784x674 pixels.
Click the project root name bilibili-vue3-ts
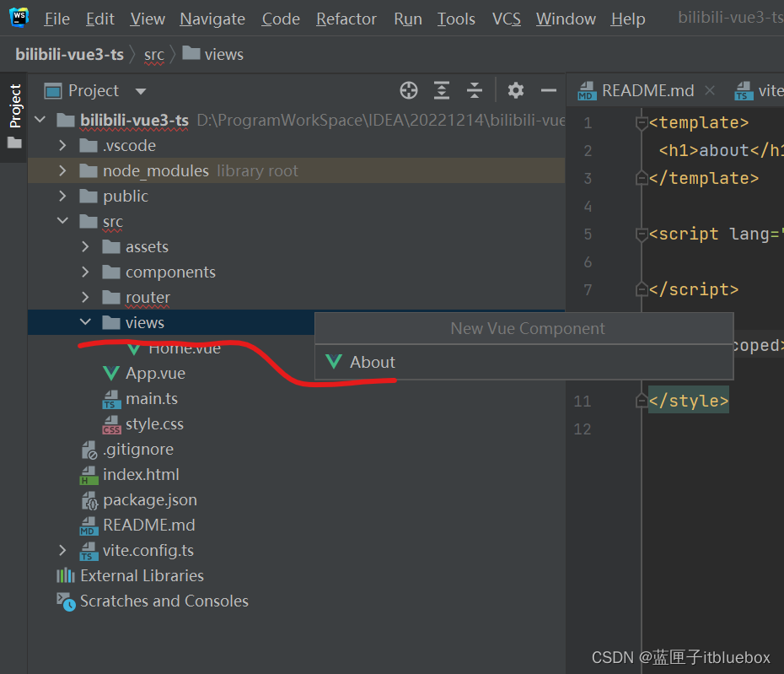point(134,120)
